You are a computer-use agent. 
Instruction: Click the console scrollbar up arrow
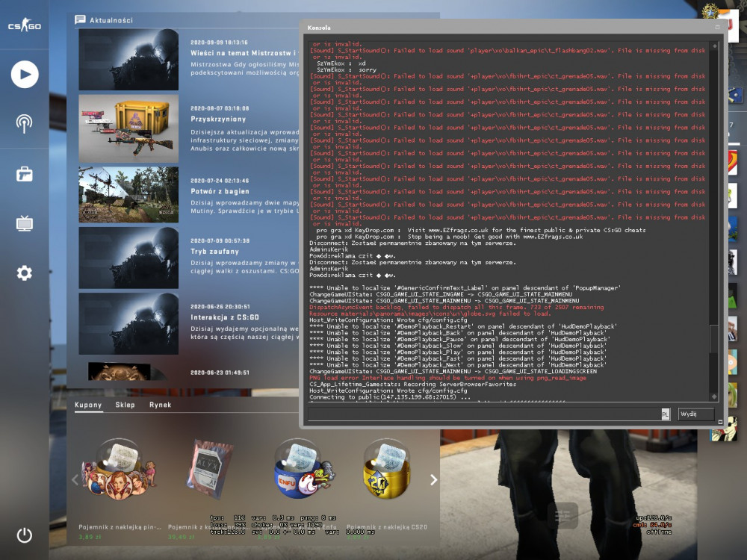tap(714, 46)
